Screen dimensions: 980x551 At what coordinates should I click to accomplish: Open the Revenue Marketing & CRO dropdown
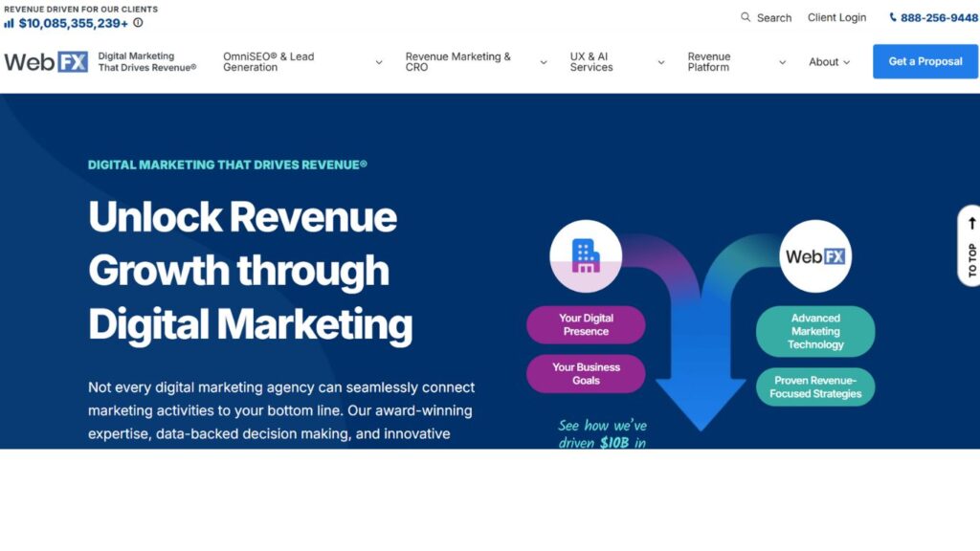pyautogui.click(x=544, y=61)
